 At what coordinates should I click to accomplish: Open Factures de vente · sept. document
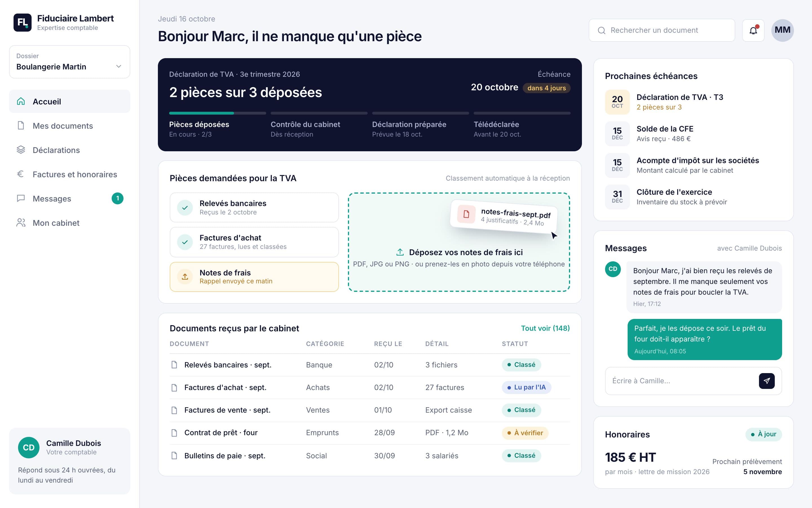(x=370, y=410)
